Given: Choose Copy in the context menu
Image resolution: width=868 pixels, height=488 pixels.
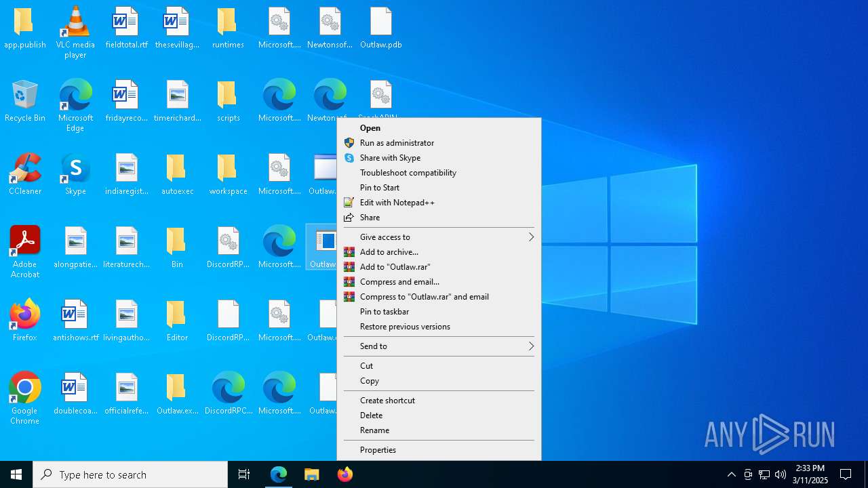Looking at the screenshot, I should click(439, 381).
